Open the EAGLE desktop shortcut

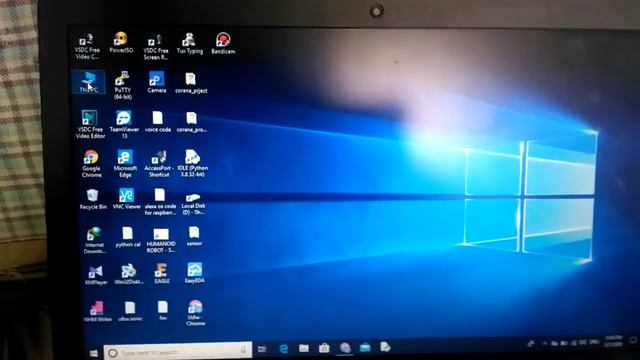tap(162, 273)
